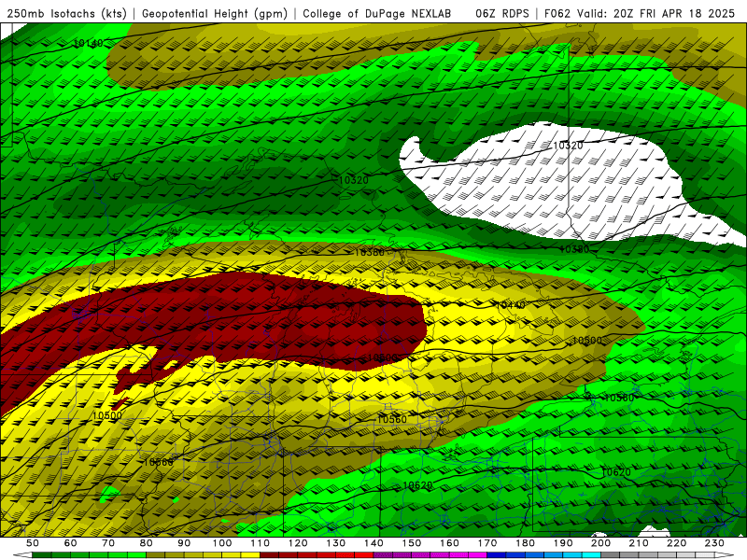This screenshot has width=747, height=560.
Task: Click the '06Z RDPS' model run label
Action: [501, 13]
